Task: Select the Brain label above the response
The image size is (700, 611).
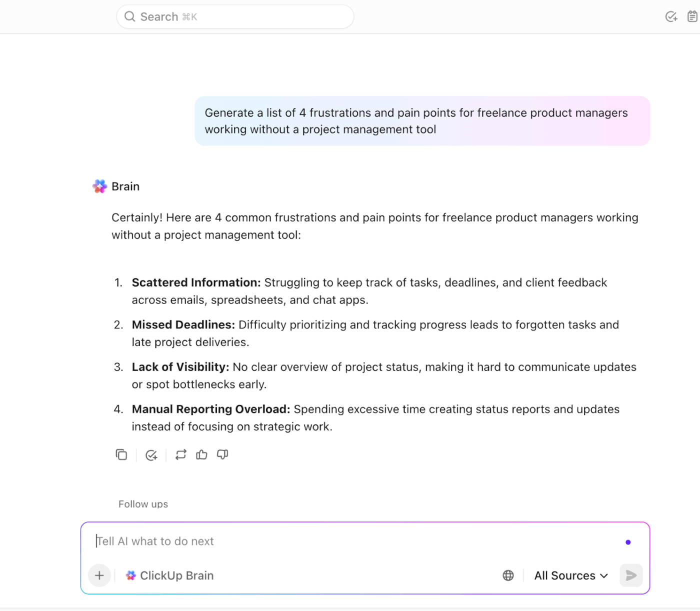Action: click(125, 186)
